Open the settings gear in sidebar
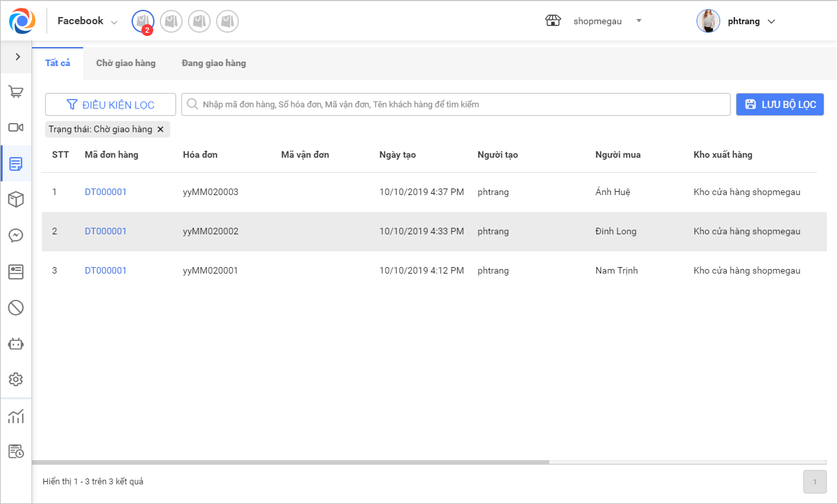This screenshot has width=838, height=504. point(16,380)
